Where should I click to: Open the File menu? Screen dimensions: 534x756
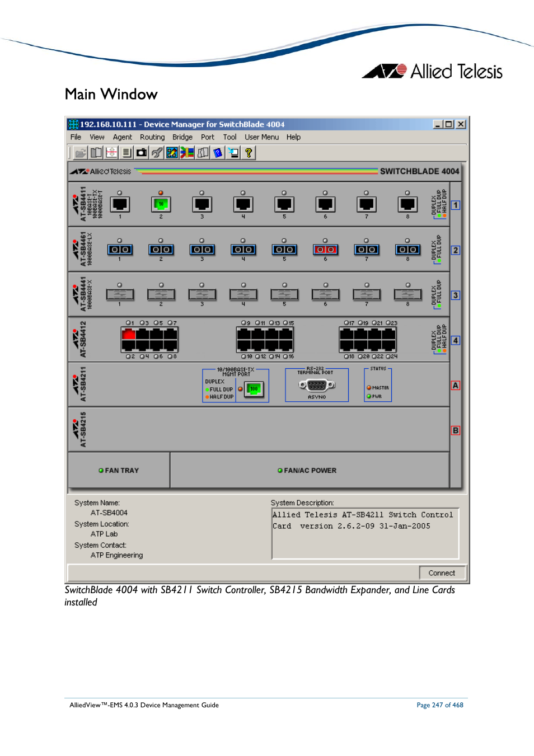[76, 137]
